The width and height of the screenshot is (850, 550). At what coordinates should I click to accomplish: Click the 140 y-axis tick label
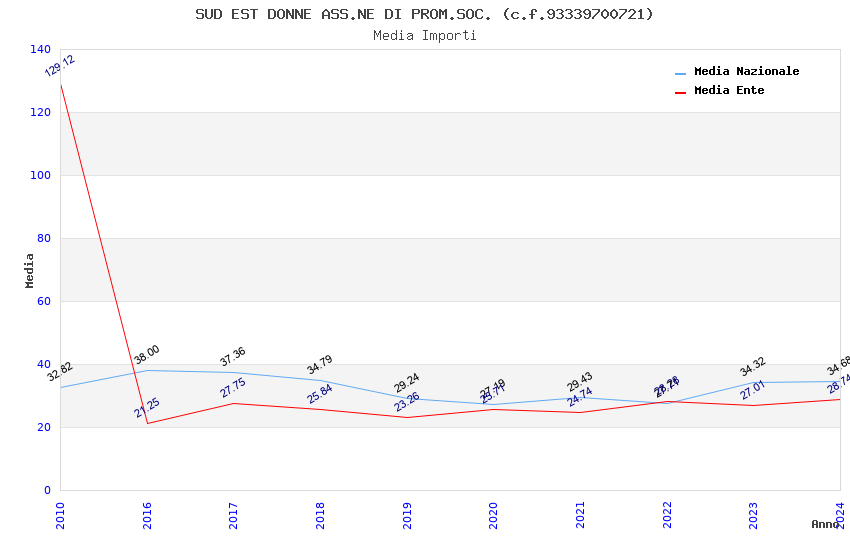(x=41, y=49)
